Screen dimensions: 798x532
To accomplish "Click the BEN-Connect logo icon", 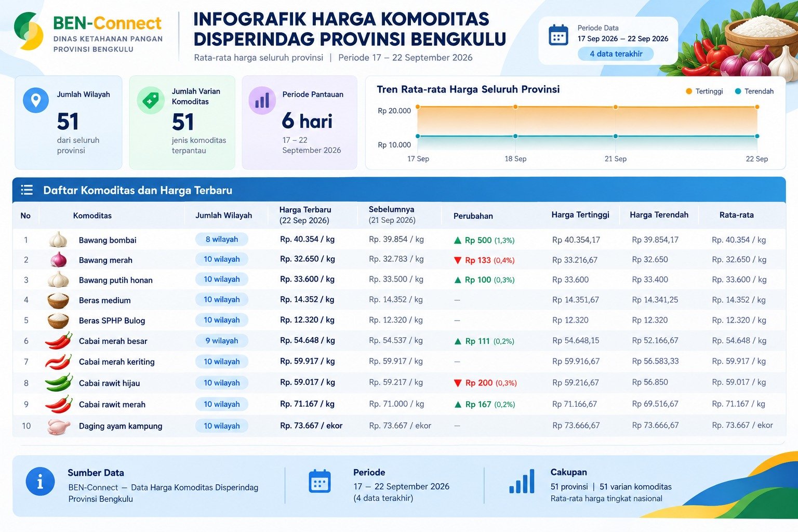I will pyautogui.click(x=29, y=31).
